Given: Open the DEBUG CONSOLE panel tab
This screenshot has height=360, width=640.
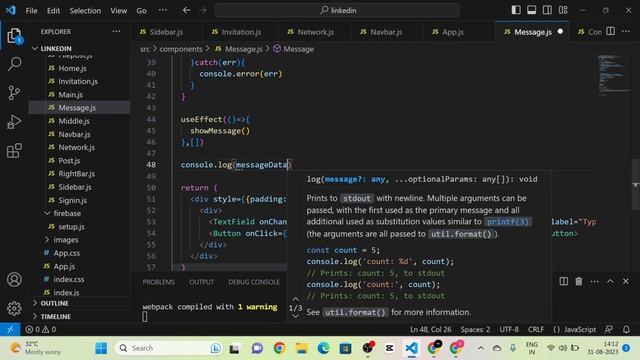Looking at the screenshot, I should [x=253, y=282].
